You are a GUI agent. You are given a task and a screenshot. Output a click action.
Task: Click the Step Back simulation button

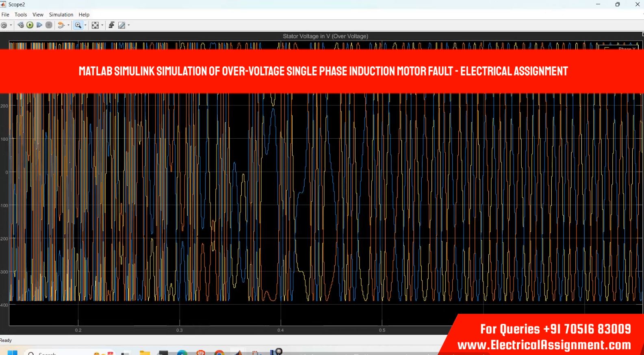coord(21,25)
